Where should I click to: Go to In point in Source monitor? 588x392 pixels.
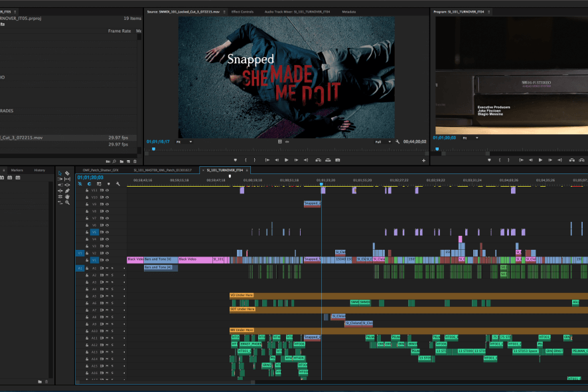pos(267,160)
